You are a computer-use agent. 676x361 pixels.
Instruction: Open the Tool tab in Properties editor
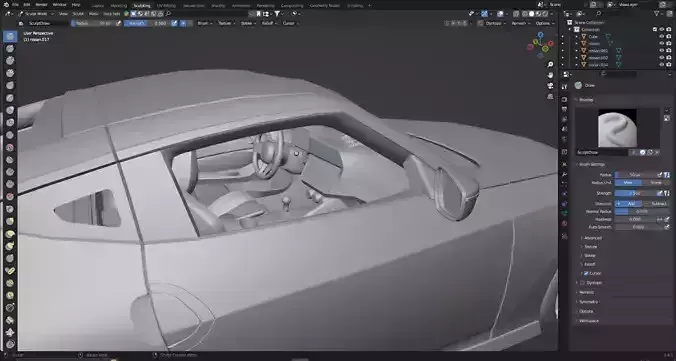564,87
